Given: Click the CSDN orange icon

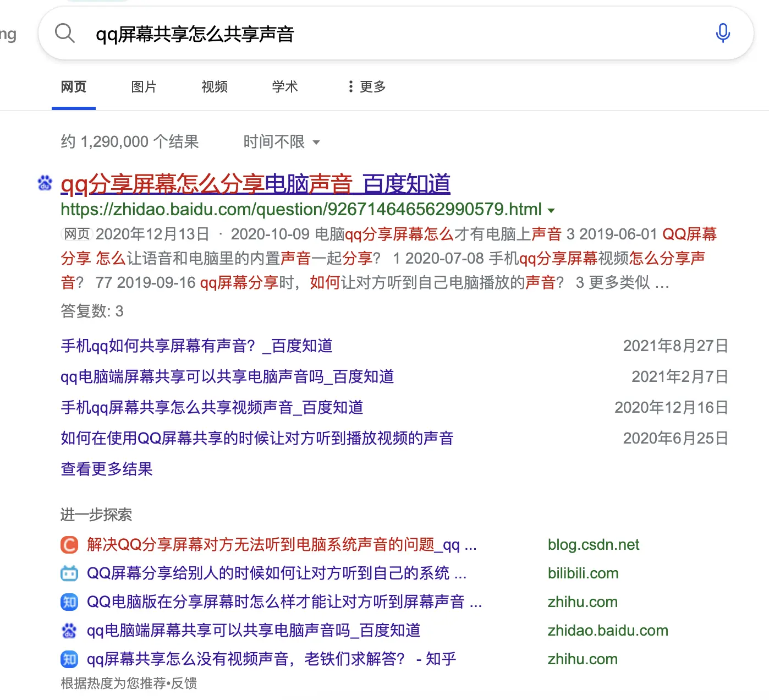Looking at the screenshot, I should coord(69,545).
